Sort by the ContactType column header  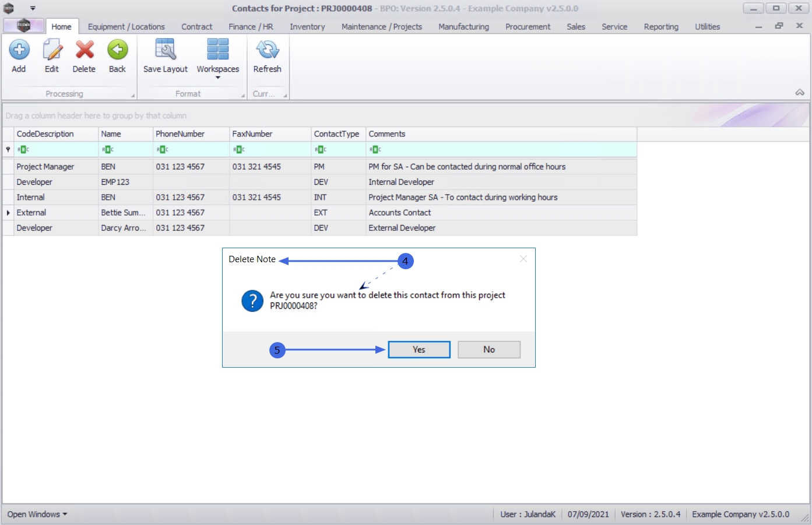[x=339, y=134]
